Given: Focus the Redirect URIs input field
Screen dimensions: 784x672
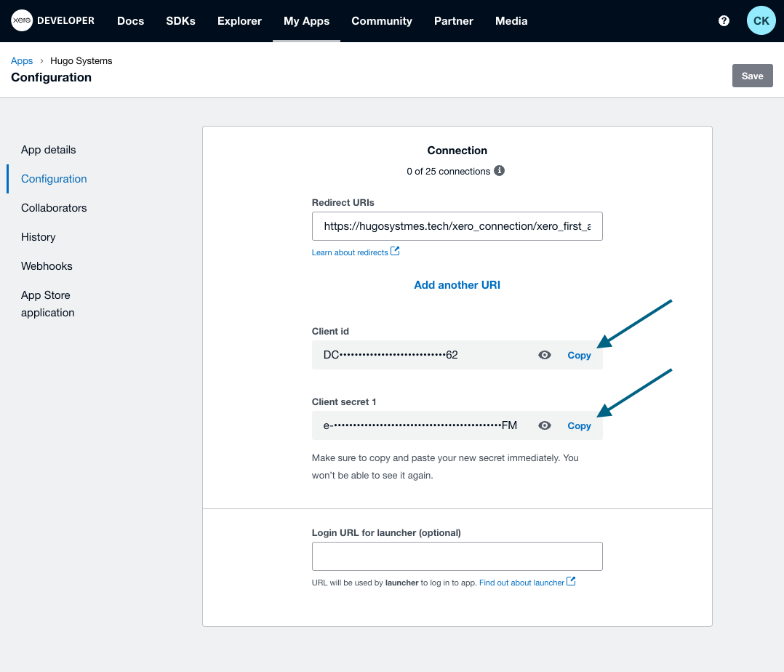Looking at the screenshot, I should coord(457,226).
